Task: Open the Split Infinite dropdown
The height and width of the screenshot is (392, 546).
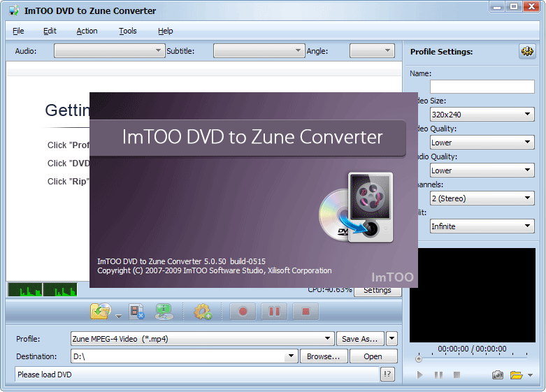Action: pyautogui.click(x=482, y=226)
